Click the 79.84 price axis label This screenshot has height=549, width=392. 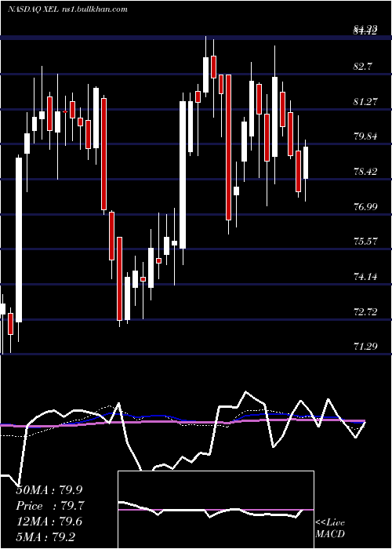[365, 136]
